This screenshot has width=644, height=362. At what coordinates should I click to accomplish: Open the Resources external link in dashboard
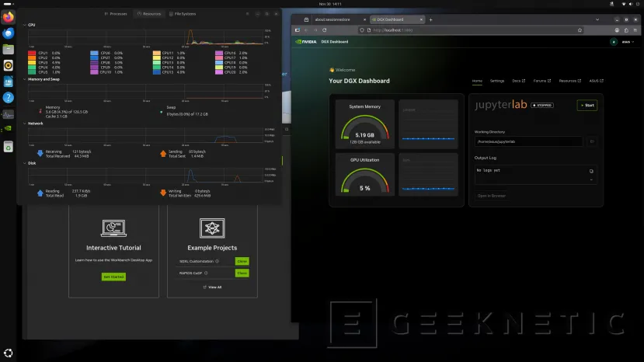click(569, 81)
